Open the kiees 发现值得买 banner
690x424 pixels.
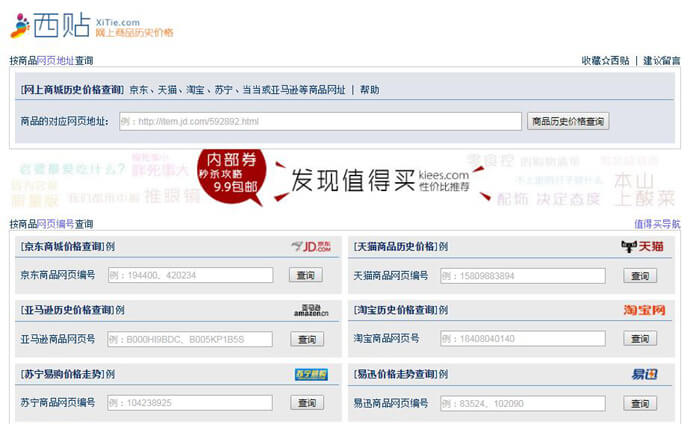tap(380, 180)
